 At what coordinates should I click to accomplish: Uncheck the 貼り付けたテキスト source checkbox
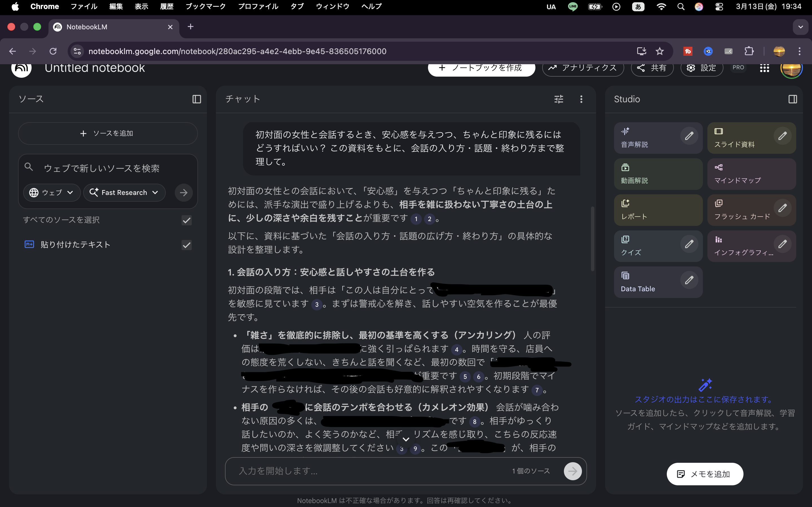click(x=187, y=245)
